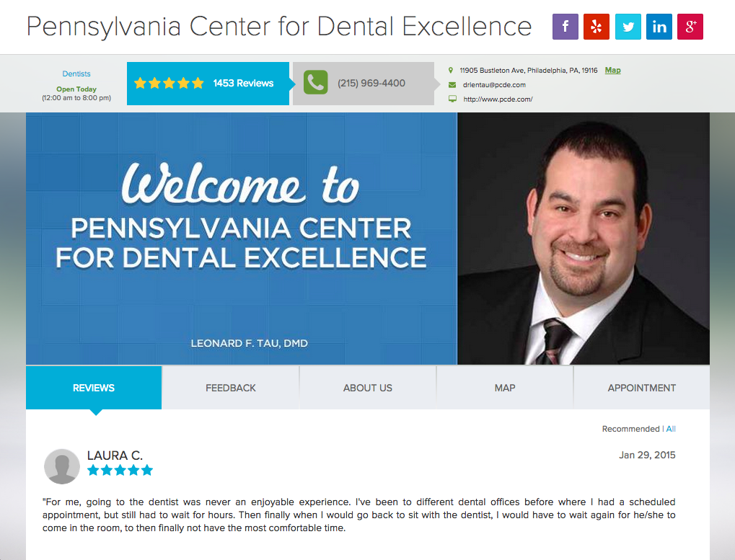Click Laura C.'s review paragraph text
735x560 pixels.
tap(359, 515)
